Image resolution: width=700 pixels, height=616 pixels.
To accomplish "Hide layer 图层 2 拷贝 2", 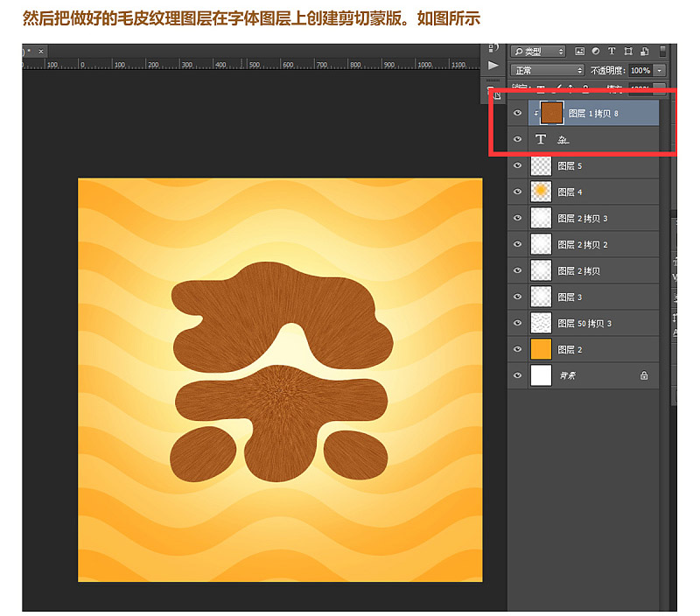I will click(517, 244).
